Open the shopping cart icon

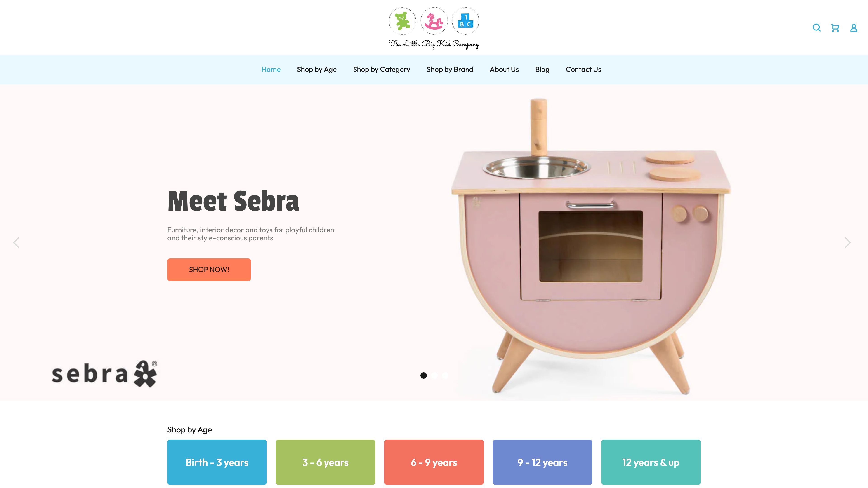(x=835, y=28)
